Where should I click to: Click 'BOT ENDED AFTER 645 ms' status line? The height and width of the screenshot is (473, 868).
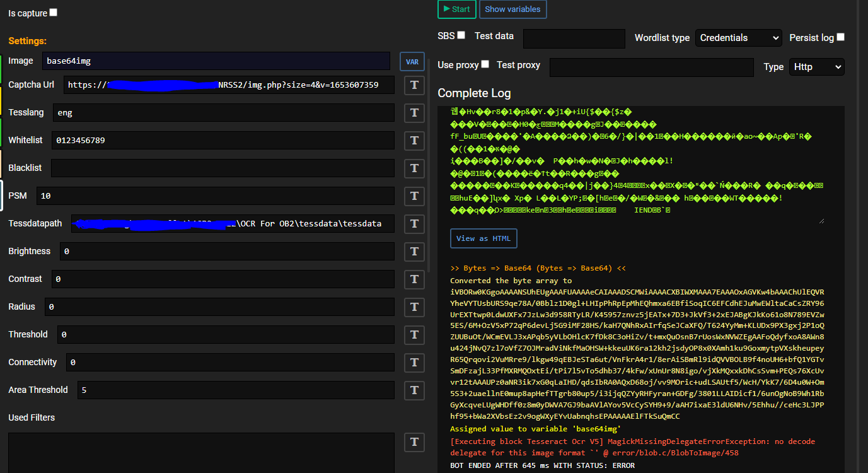click(543, 465)
